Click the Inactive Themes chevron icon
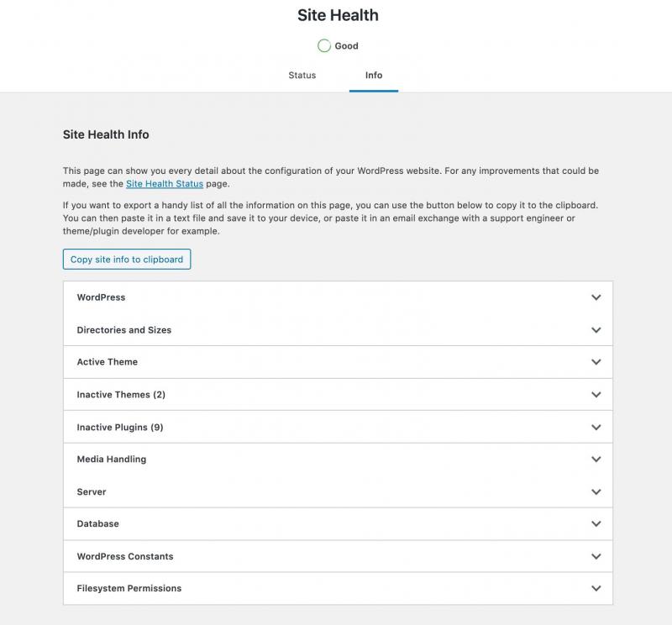 coord(596,395)
